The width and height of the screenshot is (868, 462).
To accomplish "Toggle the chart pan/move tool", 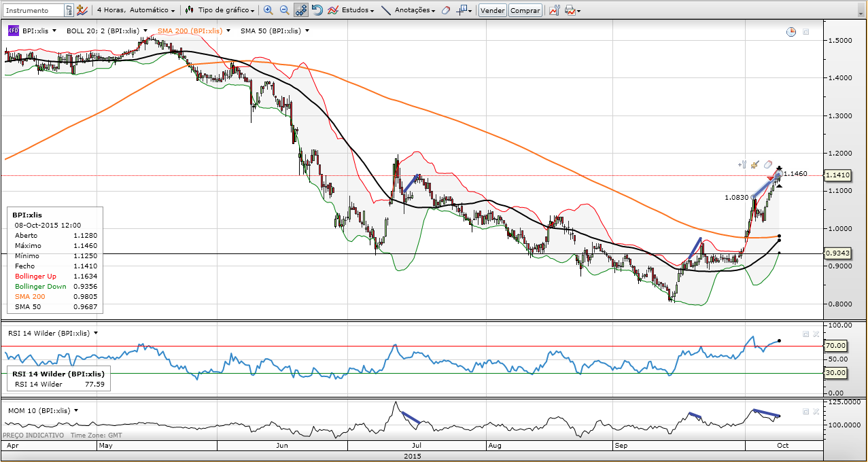I will pyautogui.click(x=300, y=10).
